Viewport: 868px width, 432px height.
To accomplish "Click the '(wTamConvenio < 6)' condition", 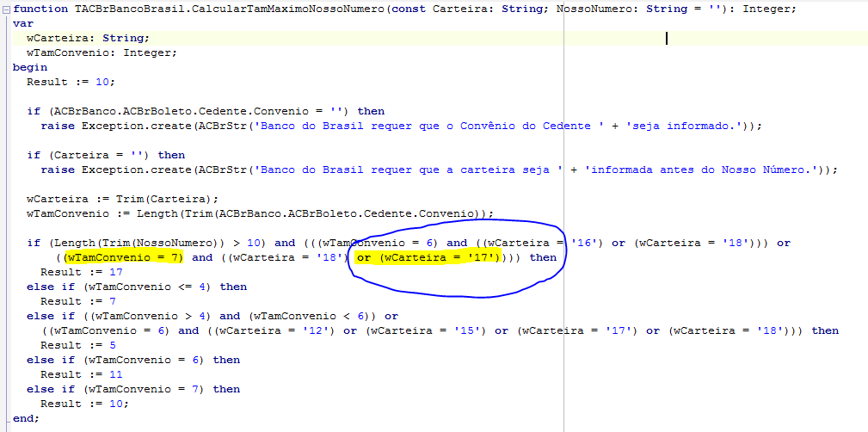I will click(x=309, y=316).
